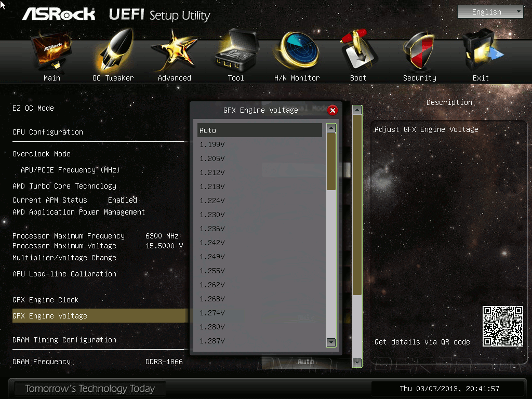Click the settings page scrollbar thumb
Image resolution: width=532 pixels, height=399 pixels.
[x=357, y=205]
